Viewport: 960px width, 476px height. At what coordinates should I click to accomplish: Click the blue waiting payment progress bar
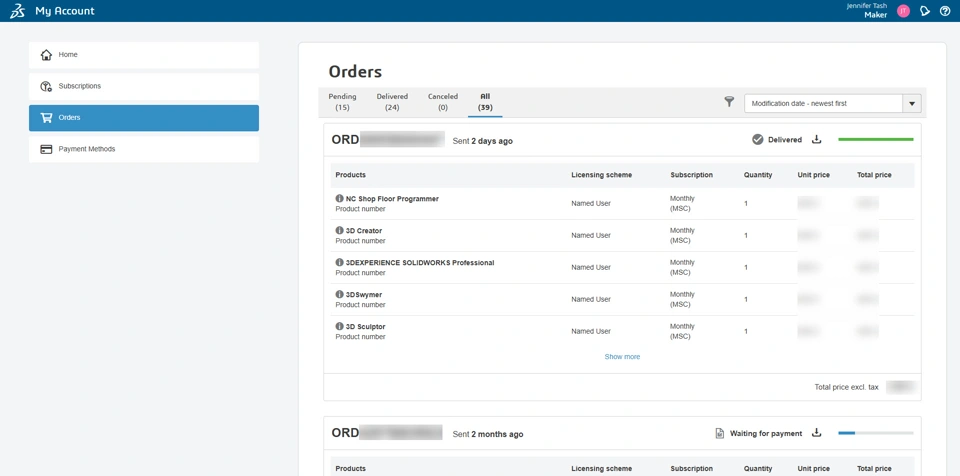pos(876,433)
